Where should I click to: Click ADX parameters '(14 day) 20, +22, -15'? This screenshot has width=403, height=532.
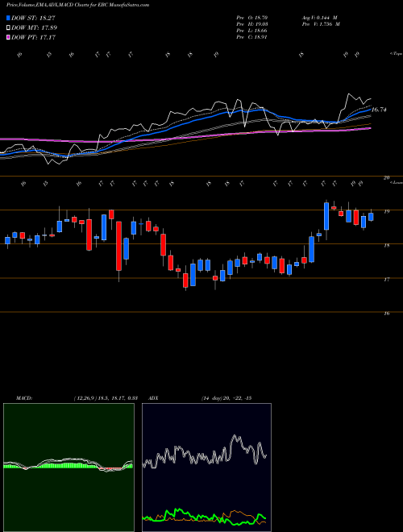(x=226, y=397)
